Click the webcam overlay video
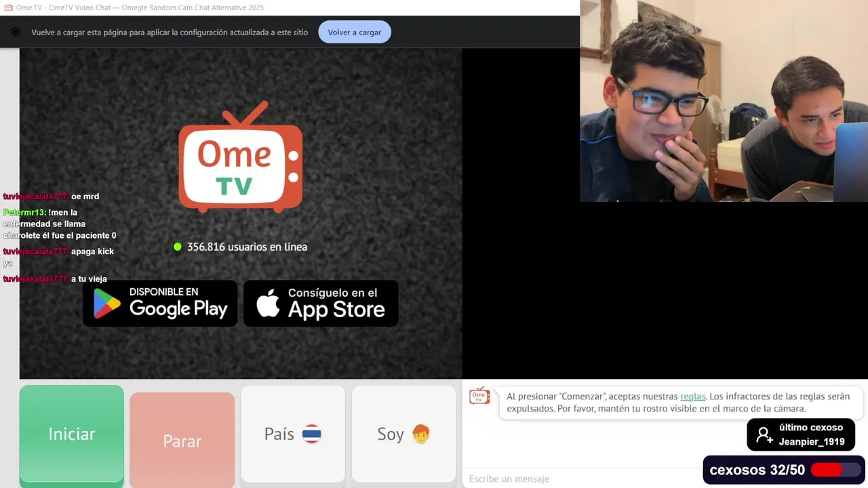This screenshot has height=488, width=868. pyautogui.click(x=724, y=101)
